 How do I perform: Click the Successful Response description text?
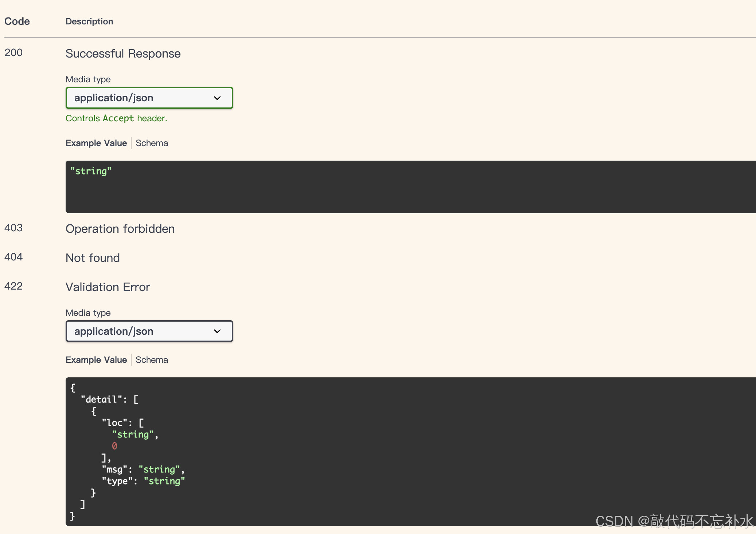[123, 54]
